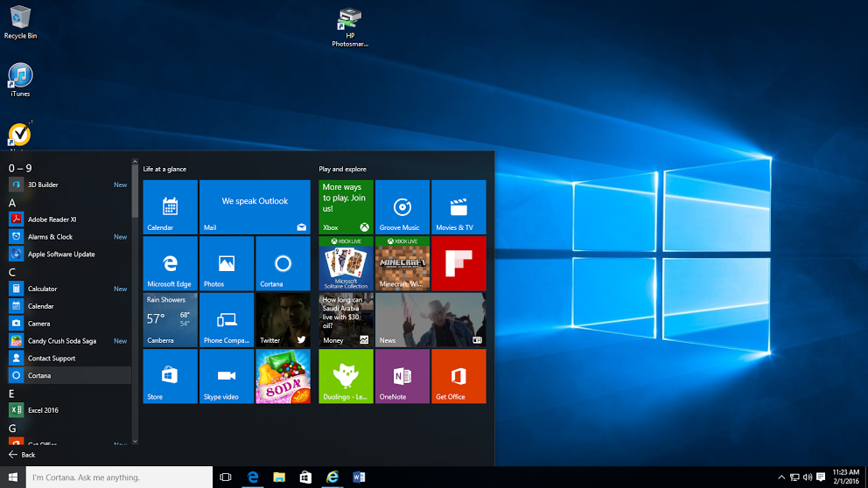
Task: Open 3D Builder from app list
Action: tap(68, 185)
